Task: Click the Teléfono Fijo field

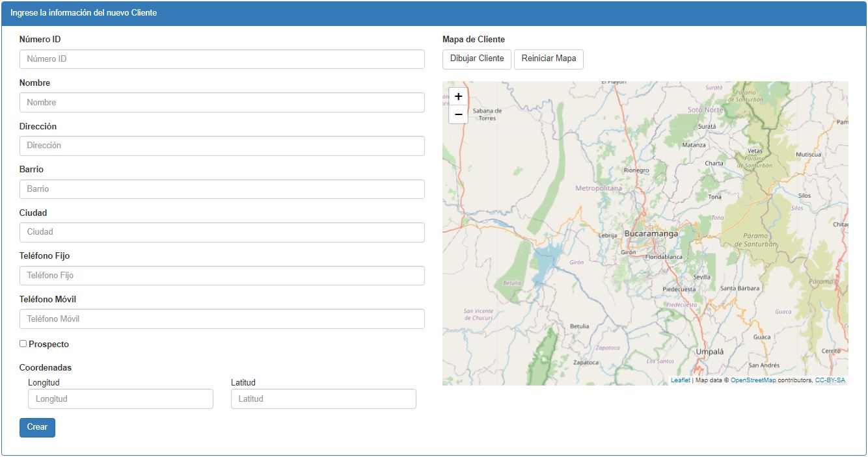Action: coord(222,276)
